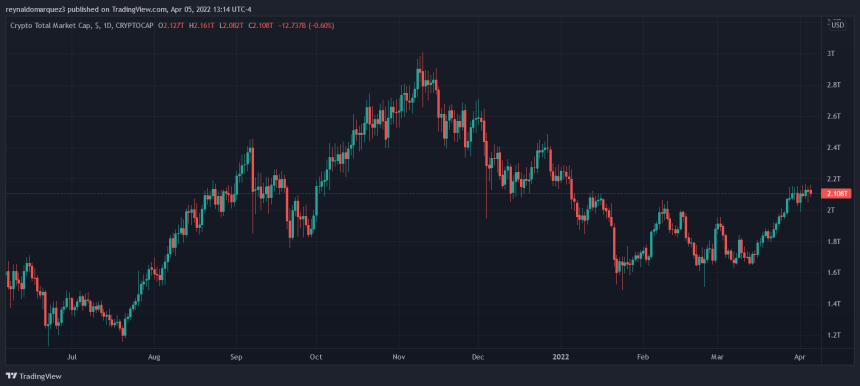Click the 2022 date axis label
Screen dimensions: 860x386
click(x=562, y=357)
